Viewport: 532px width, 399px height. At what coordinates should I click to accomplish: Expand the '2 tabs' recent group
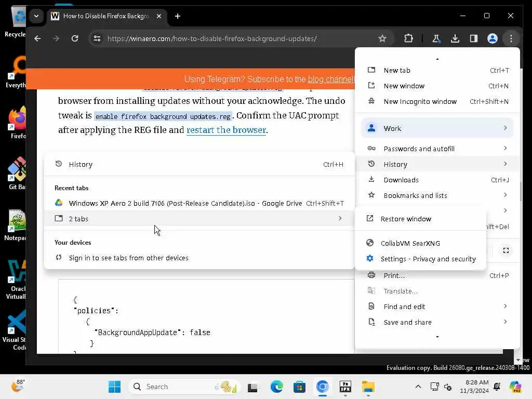199,219
